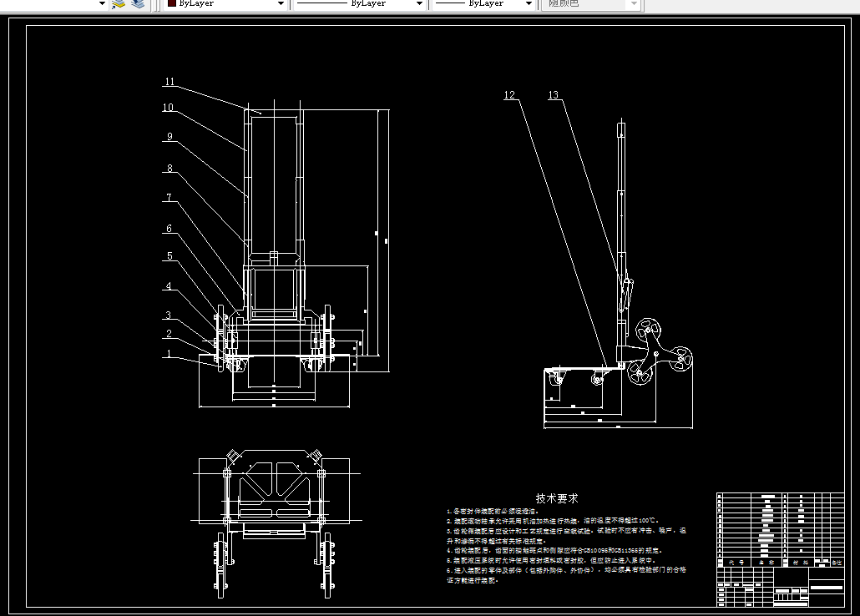Open the lineweight ByLayer dropdown beside plot style
The image size is (860, 616).
click(484, 4)
